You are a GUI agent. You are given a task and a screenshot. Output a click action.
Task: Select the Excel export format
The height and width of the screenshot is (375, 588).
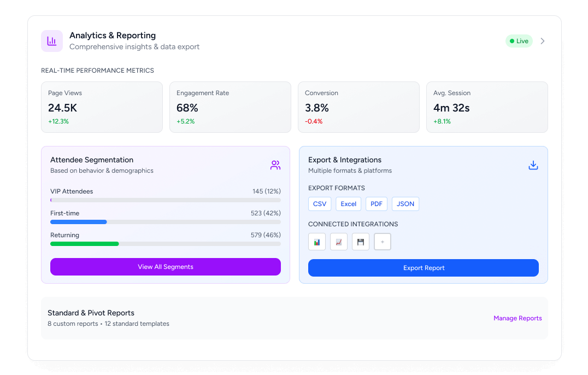pos(349,204)
